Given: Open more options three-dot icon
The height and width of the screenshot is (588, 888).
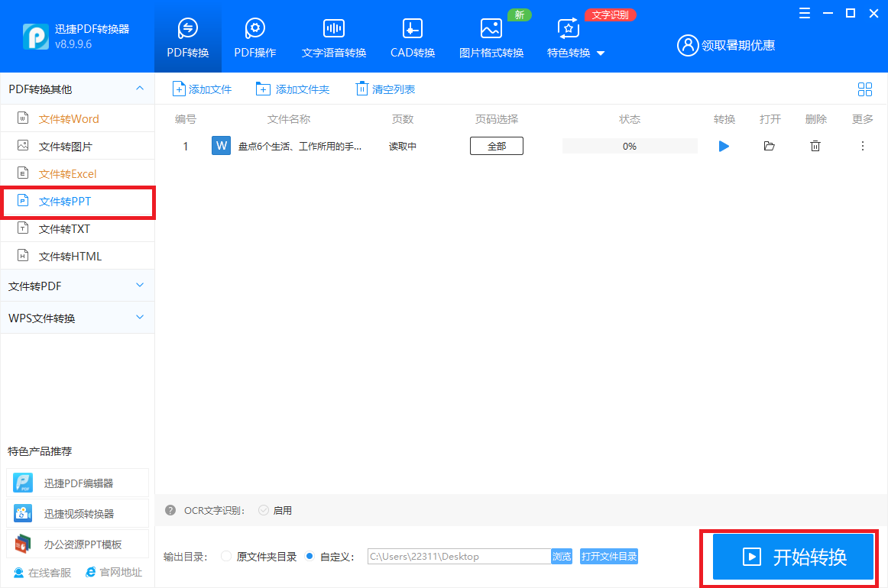Looking at the screenshot, I should pos(863,146).
